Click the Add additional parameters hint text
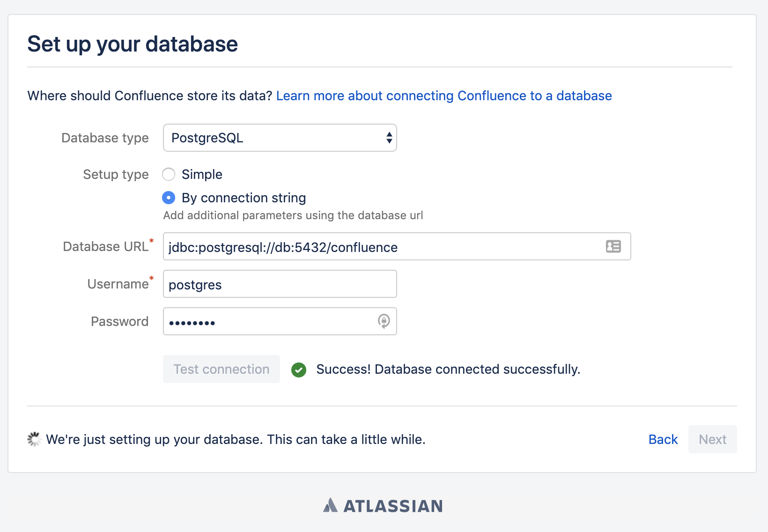 coord(293,215)
